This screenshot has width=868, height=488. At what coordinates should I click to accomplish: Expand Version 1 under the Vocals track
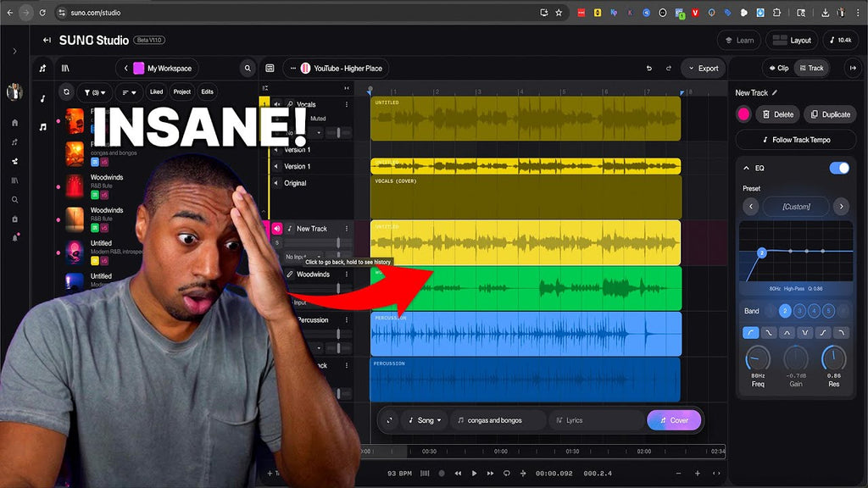(275, 149)
